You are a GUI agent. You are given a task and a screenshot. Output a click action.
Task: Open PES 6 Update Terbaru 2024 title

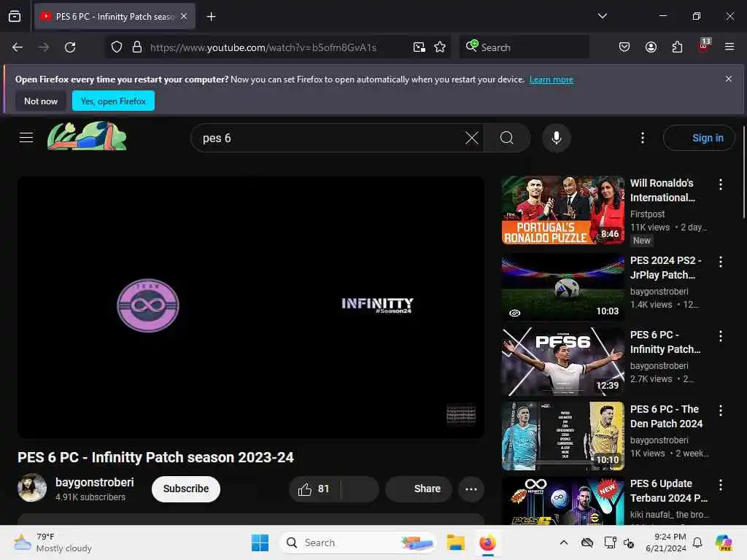(x=669, y=491)
